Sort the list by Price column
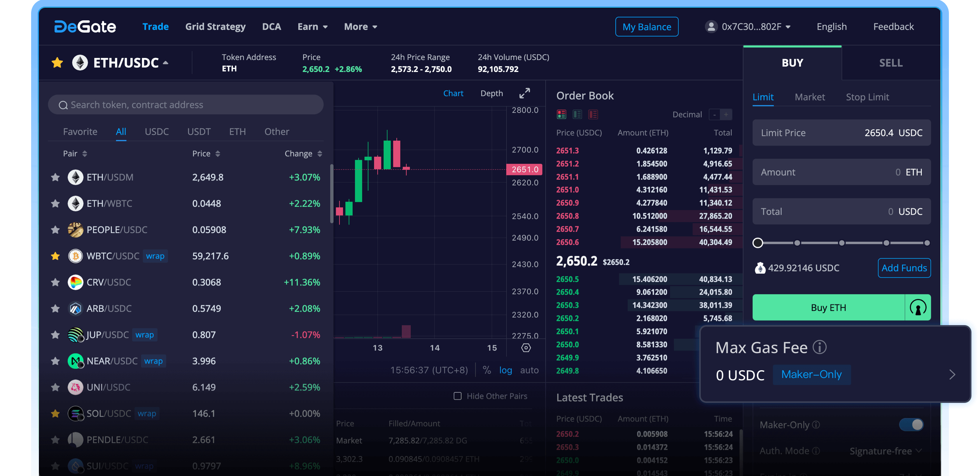This screenshot has height=476, width=980. [x=206, y=154]
